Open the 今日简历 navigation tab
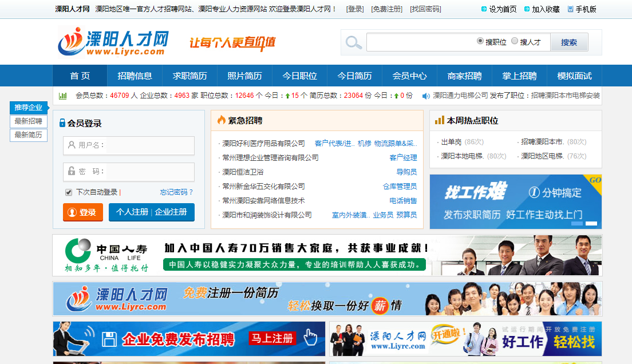632x364 pixels. (354, 76)
